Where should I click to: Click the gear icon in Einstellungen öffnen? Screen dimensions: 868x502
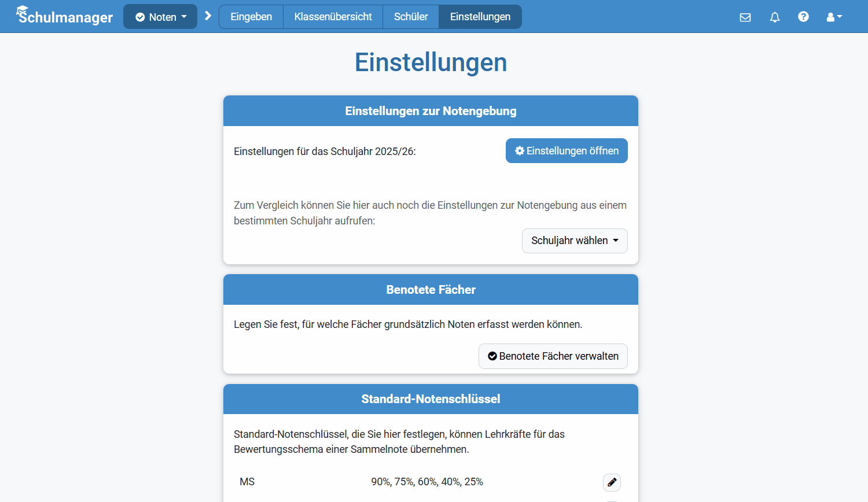[520, 150]
